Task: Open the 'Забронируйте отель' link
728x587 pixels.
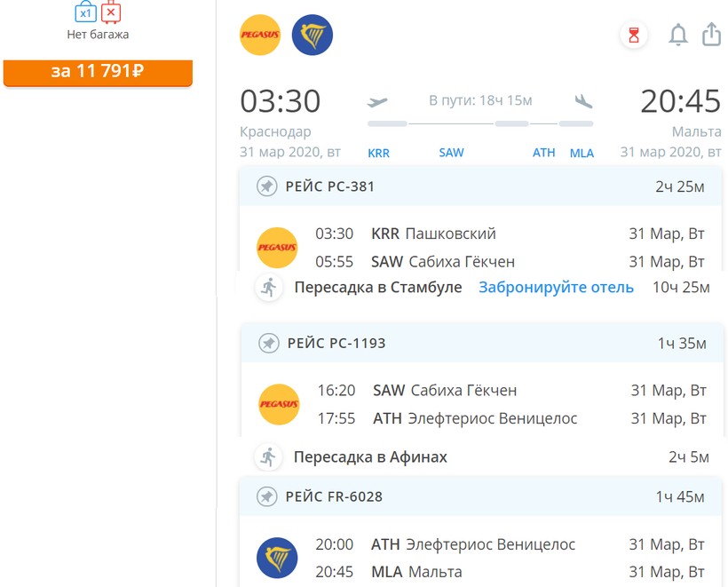Action: click(556, 287)
